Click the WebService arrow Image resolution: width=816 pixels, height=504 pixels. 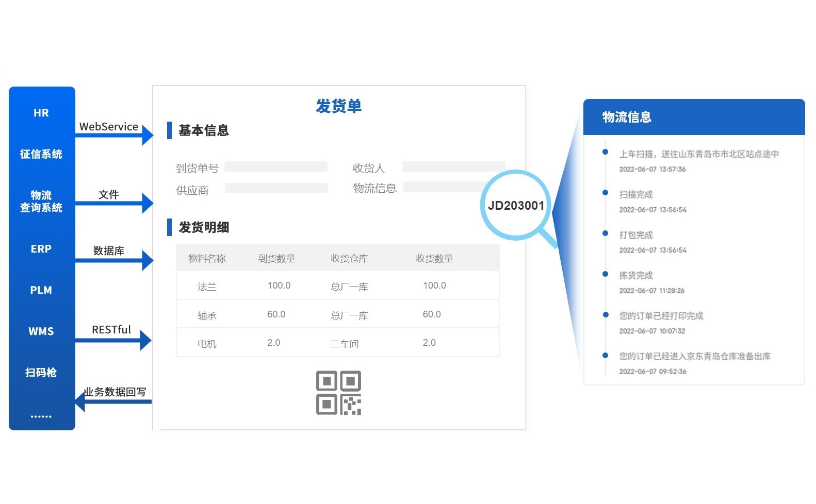coord(115,135)
